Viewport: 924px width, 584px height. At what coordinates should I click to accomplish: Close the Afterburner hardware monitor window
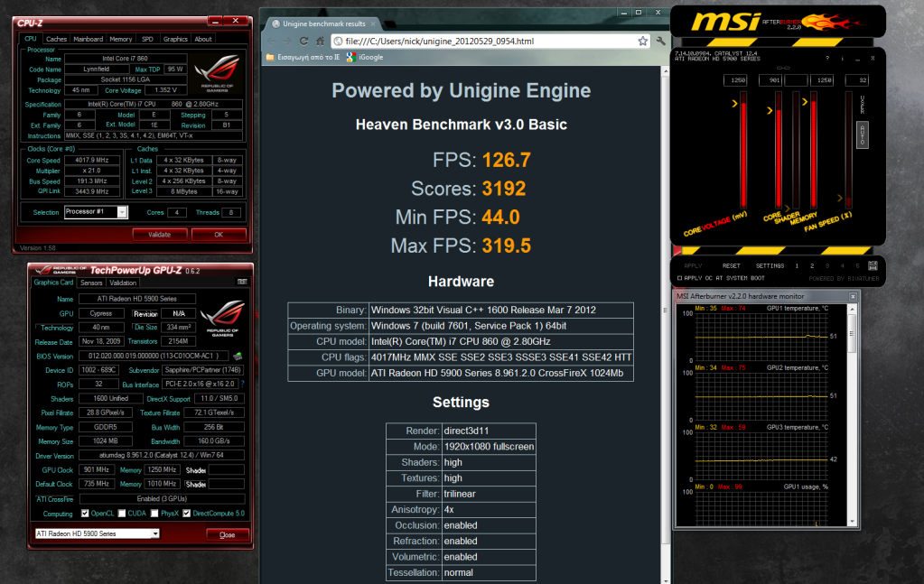pos(853,296)
